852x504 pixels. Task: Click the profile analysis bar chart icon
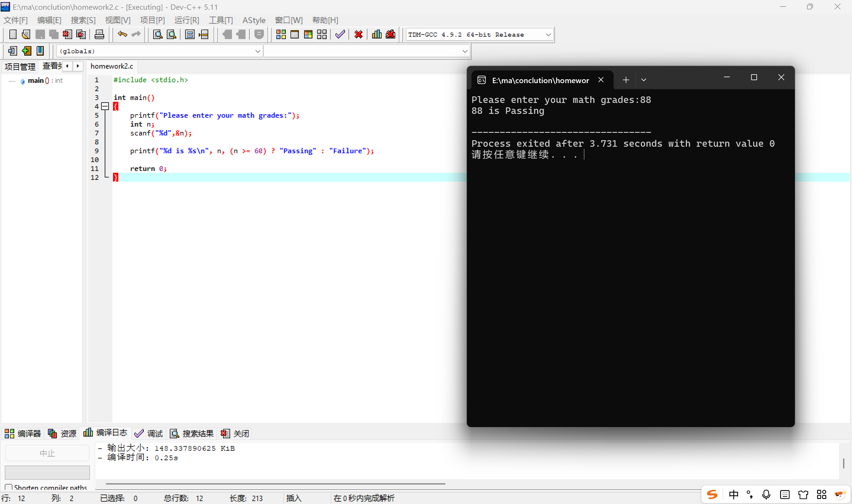pyautogui.click(x=377, y=34)
